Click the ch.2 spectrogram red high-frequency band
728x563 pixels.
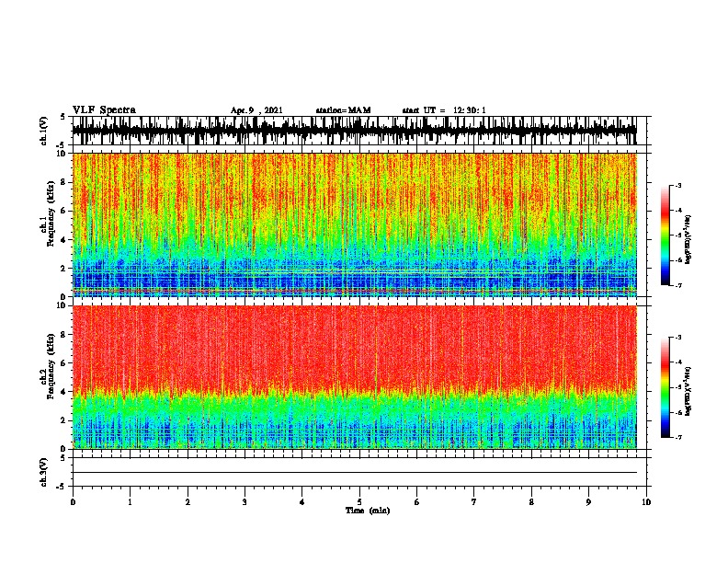(x=355, y=348)
